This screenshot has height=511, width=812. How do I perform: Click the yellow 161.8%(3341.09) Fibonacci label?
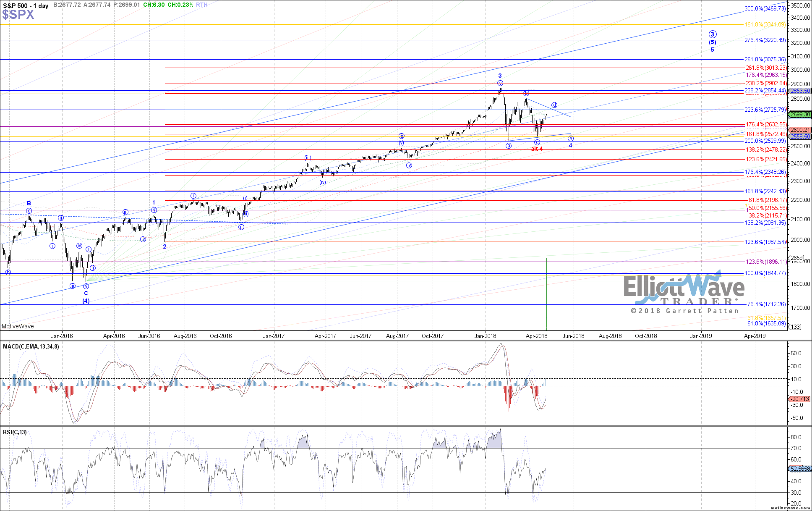pyautogui.click(x=765, y=25)
